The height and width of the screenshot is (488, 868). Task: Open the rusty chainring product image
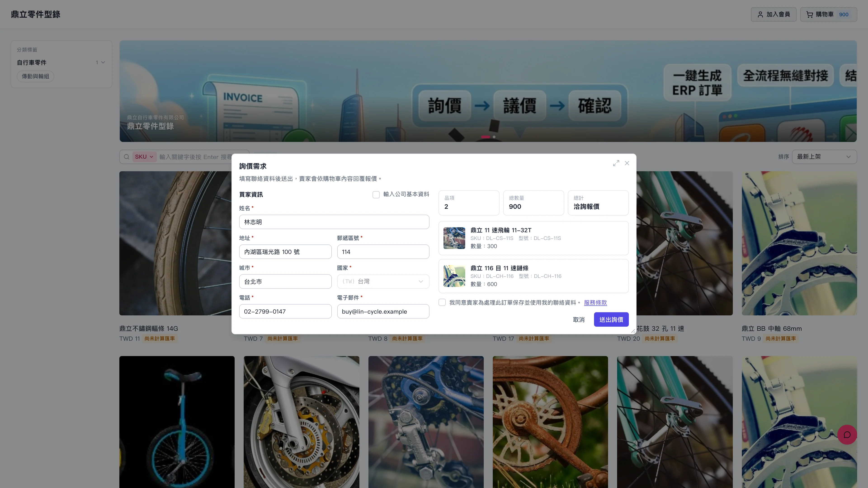pos(550,422)
